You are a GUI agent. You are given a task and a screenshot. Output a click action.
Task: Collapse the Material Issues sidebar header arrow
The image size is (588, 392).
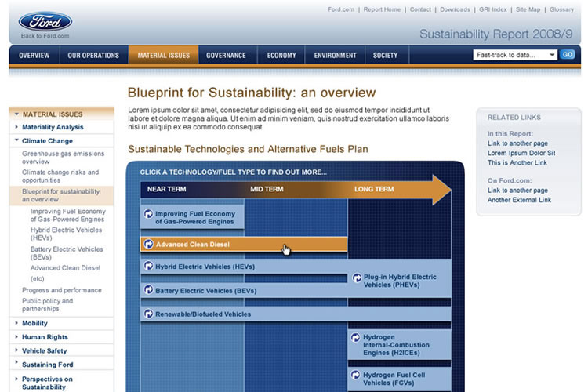pos(16,114)
